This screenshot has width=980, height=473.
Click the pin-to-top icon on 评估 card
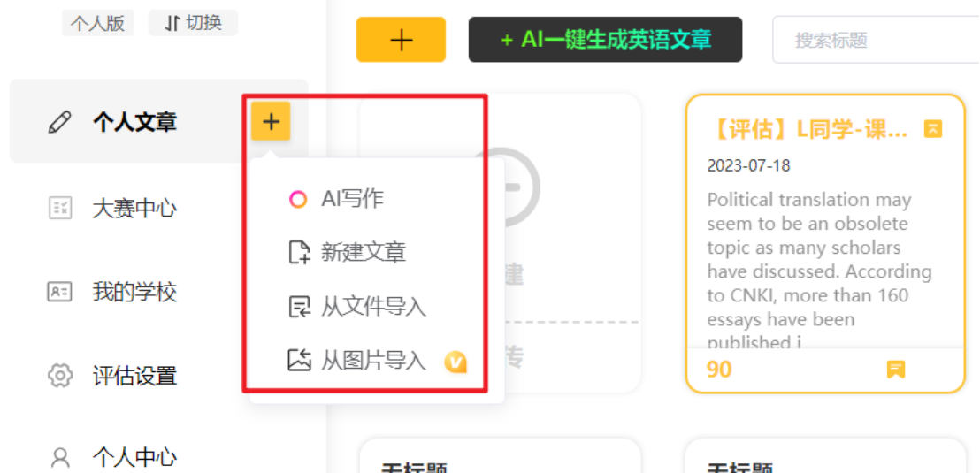pos(932,129)
